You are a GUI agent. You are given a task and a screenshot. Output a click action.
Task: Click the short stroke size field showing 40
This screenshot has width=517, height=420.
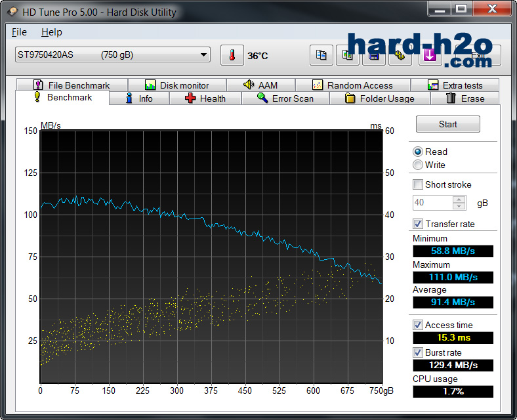(433, 202)
